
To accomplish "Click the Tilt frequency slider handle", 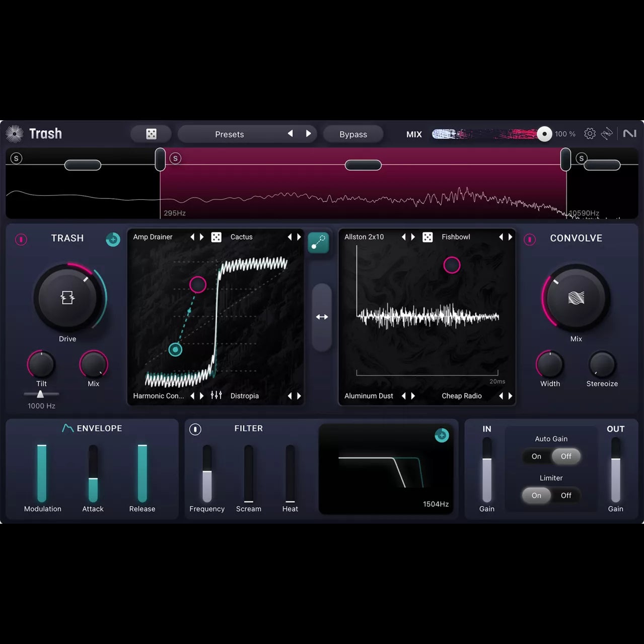I will click(40, 394).
